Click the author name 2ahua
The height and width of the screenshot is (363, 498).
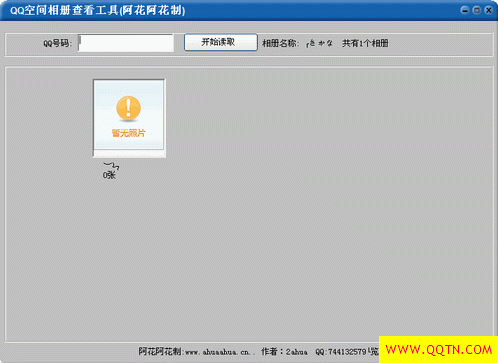click(x=297, y=352)
